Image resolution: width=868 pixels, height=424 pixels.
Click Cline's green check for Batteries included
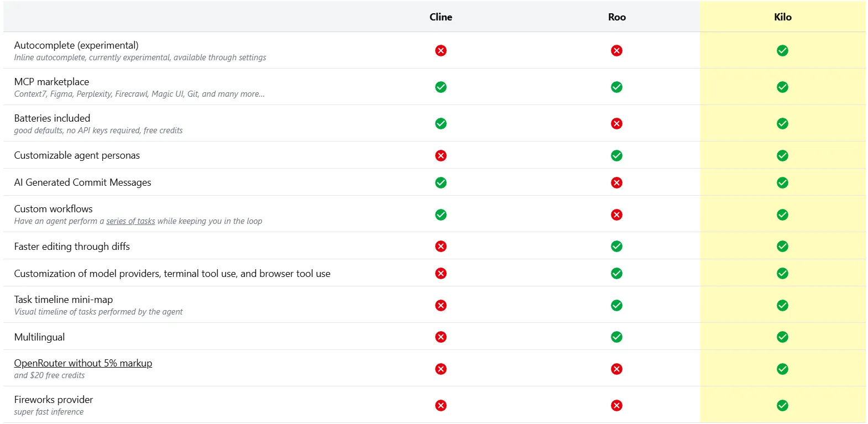click(x=441, y=123)
